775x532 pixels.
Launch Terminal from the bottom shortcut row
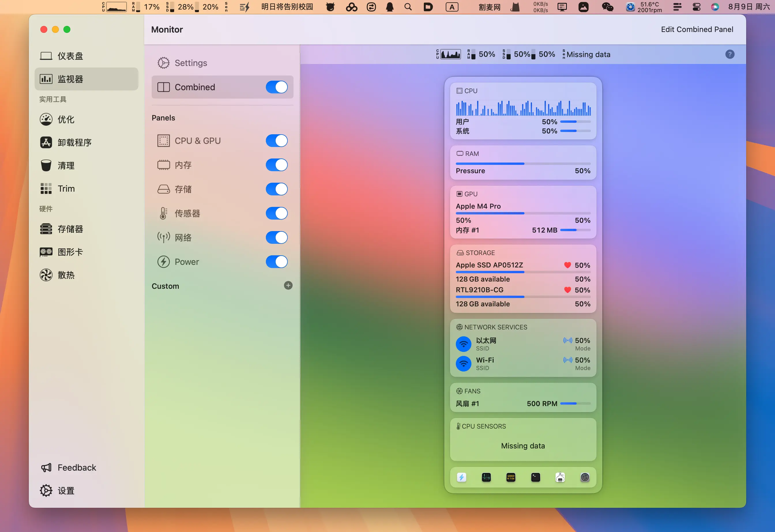point(535,477)
